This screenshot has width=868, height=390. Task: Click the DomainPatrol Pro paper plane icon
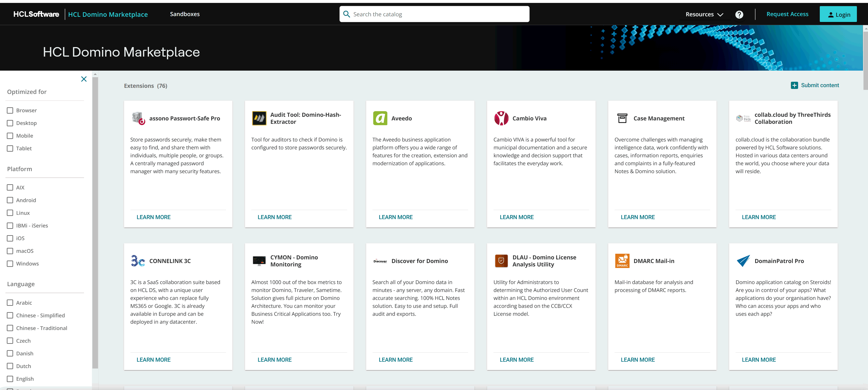743,261
